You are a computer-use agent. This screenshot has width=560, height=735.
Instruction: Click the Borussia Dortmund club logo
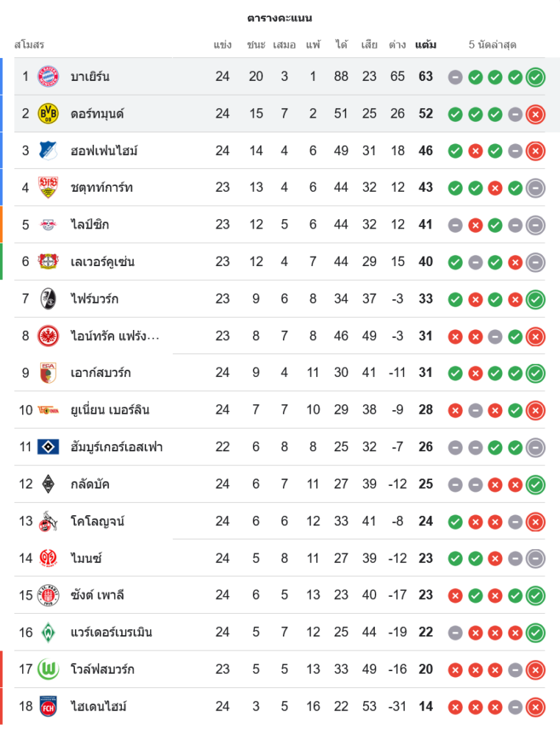(x=48, y=114)
